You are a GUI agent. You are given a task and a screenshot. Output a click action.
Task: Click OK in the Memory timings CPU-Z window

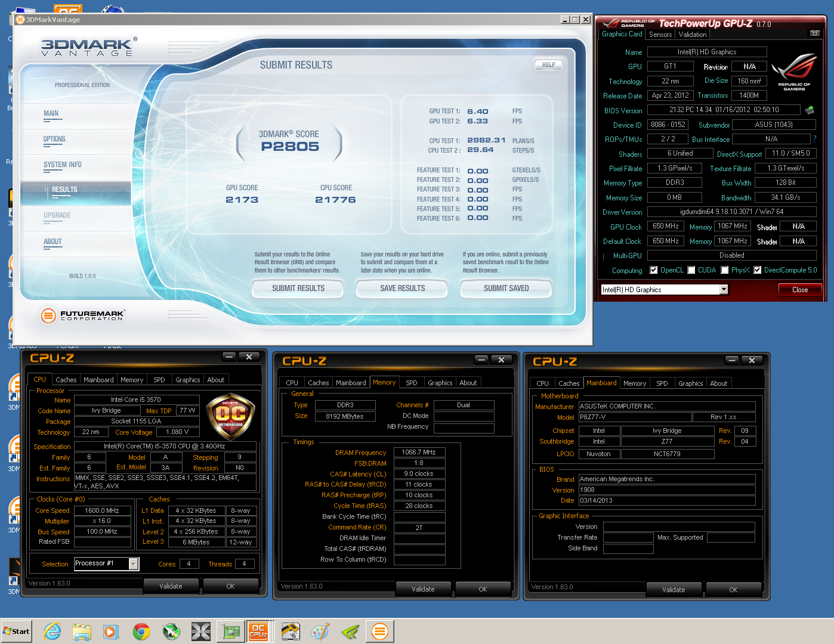(x=483, y=589)
